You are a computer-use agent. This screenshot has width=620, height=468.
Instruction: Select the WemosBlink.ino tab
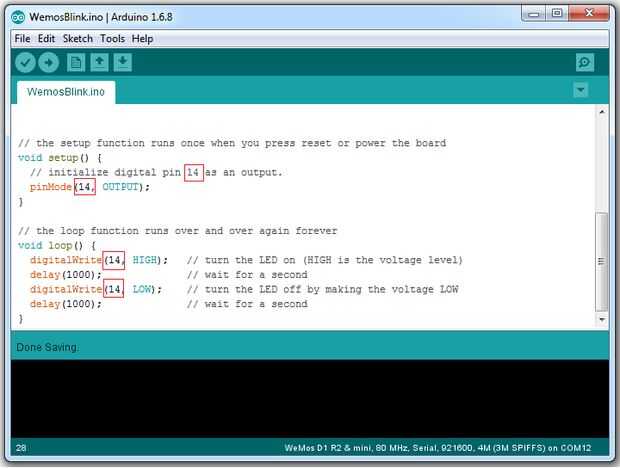tap(66, 92)
